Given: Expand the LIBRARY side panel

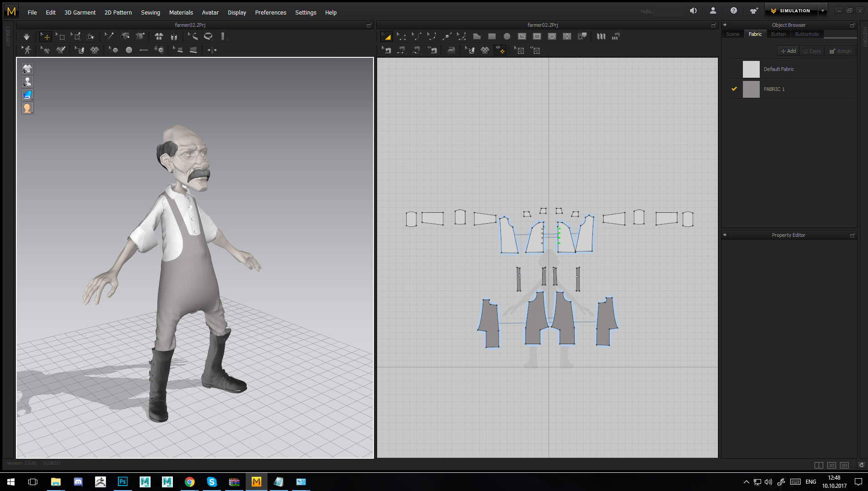Looking at the screenshot, I should pyautogui.click(x=8, y=36).
